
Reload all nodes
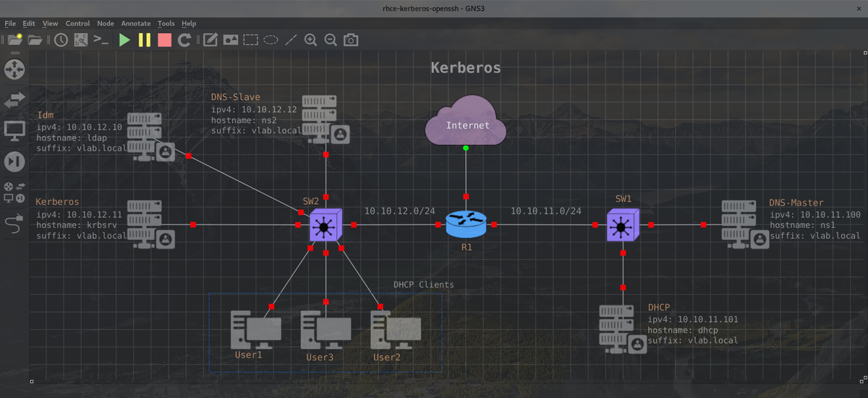coord(185,40)
